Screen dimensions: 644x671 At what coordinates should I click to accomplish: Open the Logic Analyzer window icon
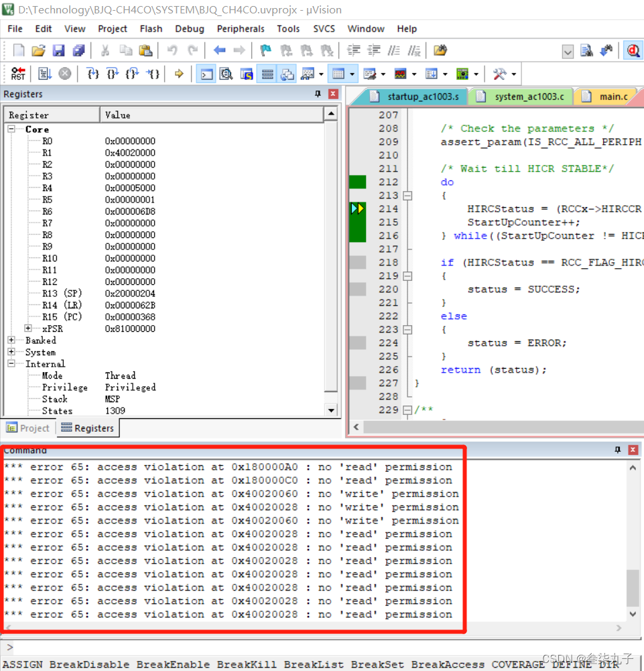401,74
